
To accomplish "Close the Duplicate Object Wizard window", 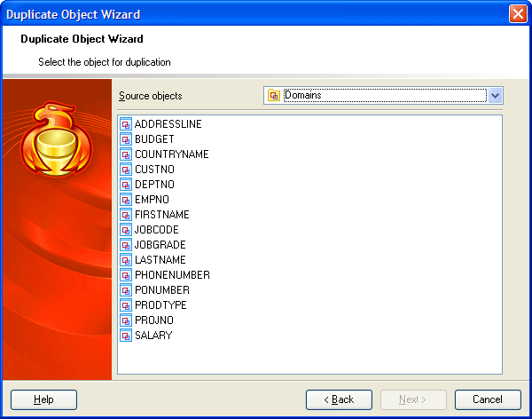I will (x=518, y=14).
